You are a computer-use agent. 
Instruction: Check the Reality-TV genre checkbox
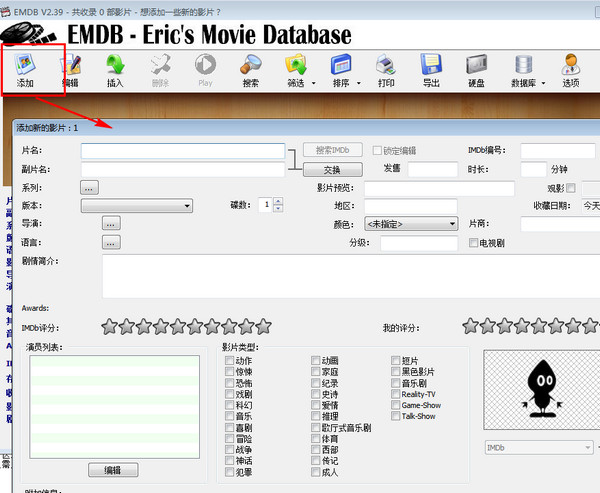[395, 394]
